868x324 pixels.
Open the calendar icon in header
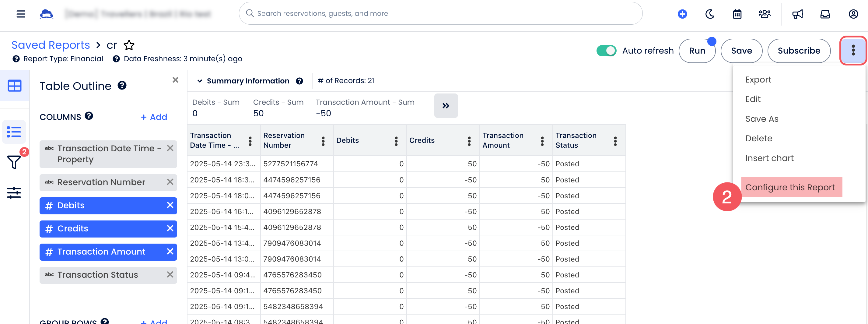pyautogui.click(x=737, y=14)
